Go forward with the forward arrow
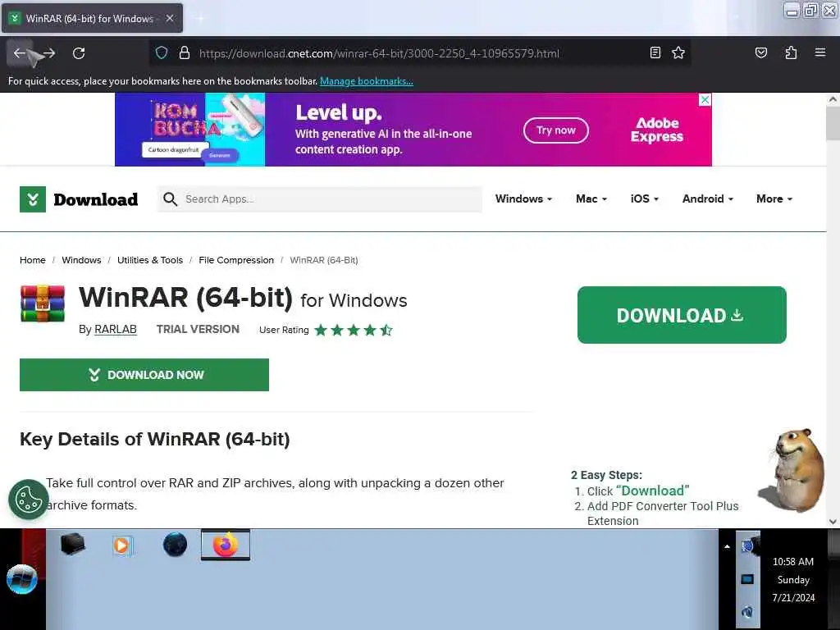Image resolution: width=840 pixels, height=630 pixels. coord(49,53)
